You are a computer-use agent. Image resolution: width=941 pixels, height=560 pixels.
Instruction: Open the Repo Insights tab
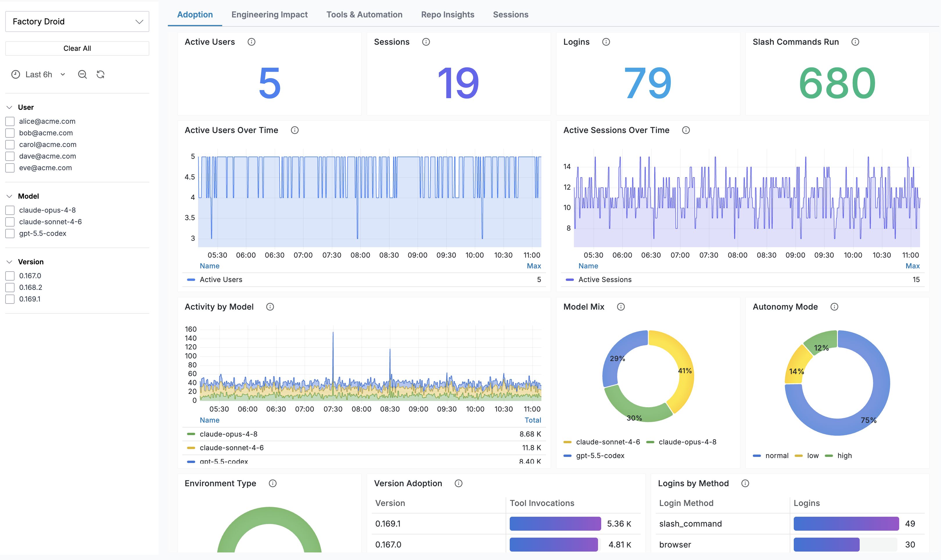(x=448, y=15)
